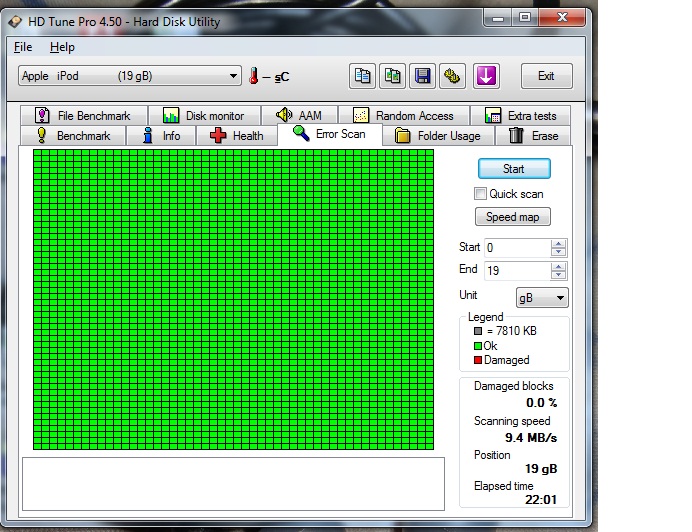692x532 pixels.
Task: Click the HD Tune Pro title bar icon
Action: click(14, 21)
